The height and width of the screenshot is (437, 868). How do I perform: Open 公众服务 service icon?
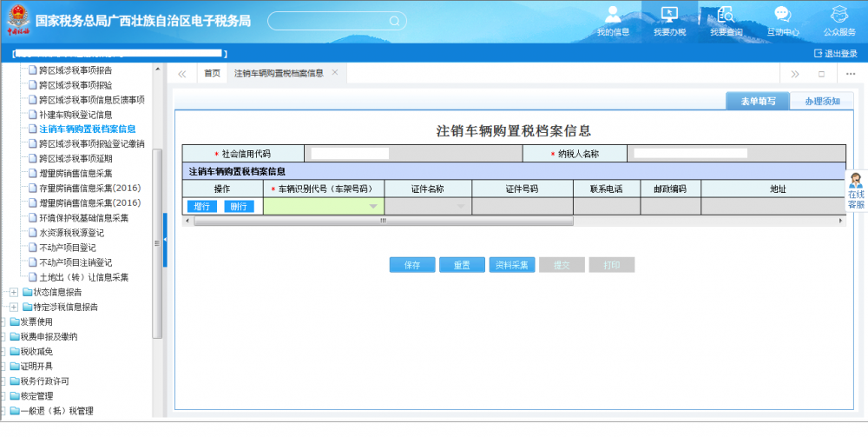(838, 15)
